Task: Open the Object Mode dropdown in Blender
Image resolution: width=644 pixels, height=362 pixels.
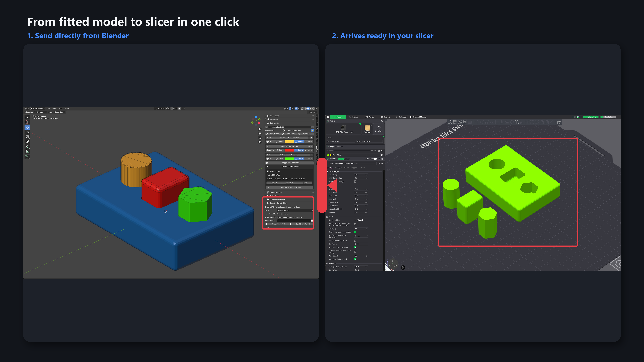Action: (x=38, y=108)
